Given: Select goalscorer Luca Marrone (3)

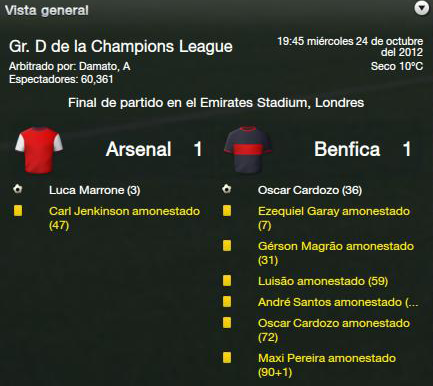Looking at the screenshot, I should pyautogui.click(x=95, y=190).
